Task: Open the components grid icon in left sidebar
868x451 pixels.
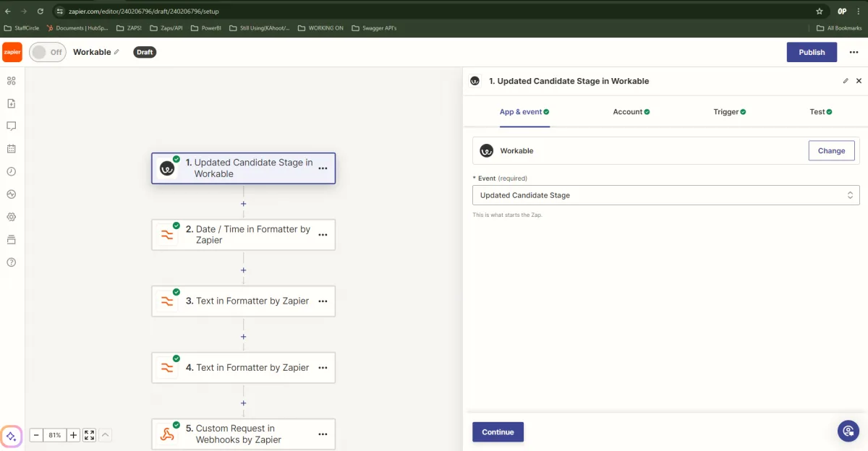Action: point(11,80)
